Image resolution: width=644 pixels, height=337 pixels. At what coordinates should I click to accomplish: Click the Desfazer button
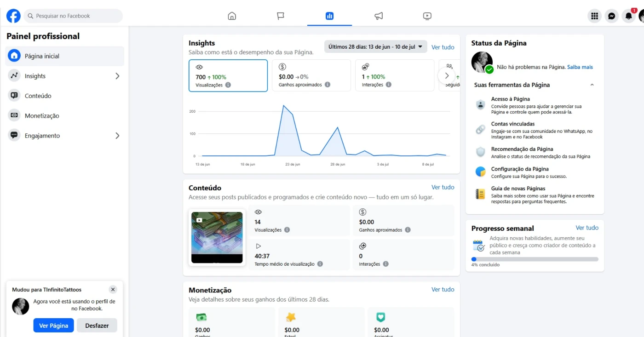pos(97,326)
